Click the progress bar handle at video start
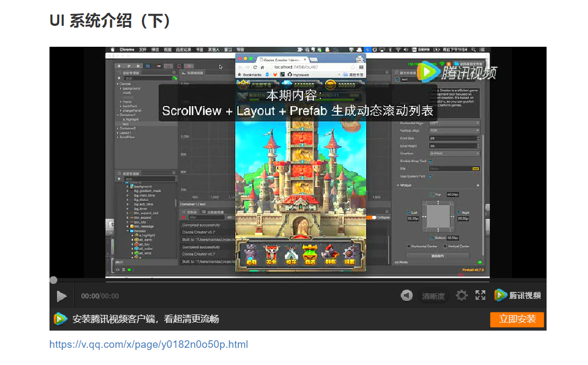Viewport: 588px width, 365px height. (53, 280)
